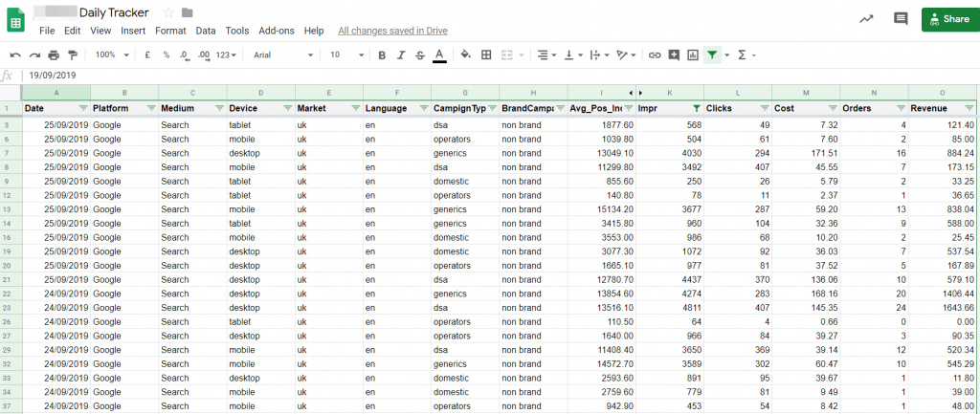Open the filter dropdown in the Platform header
This screenshot has width=980, height=414.
[x=151, y=109]
